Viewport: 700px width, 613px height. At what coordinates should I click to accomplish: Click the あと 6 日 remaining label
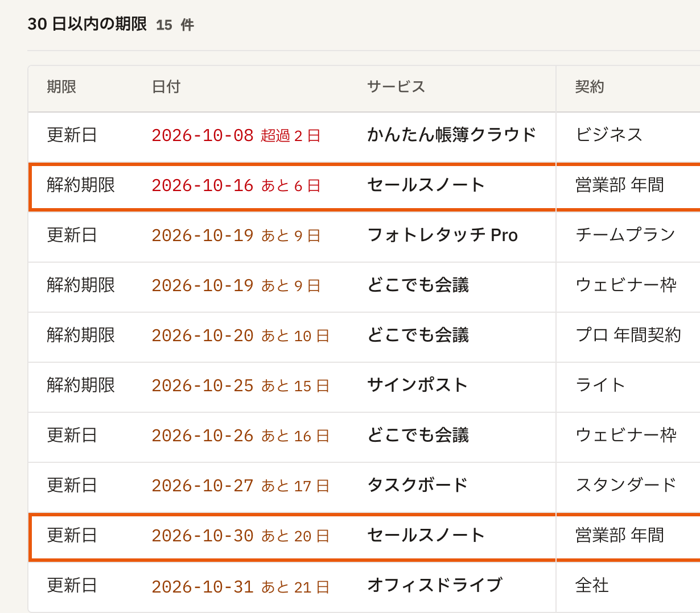(291, 185)
